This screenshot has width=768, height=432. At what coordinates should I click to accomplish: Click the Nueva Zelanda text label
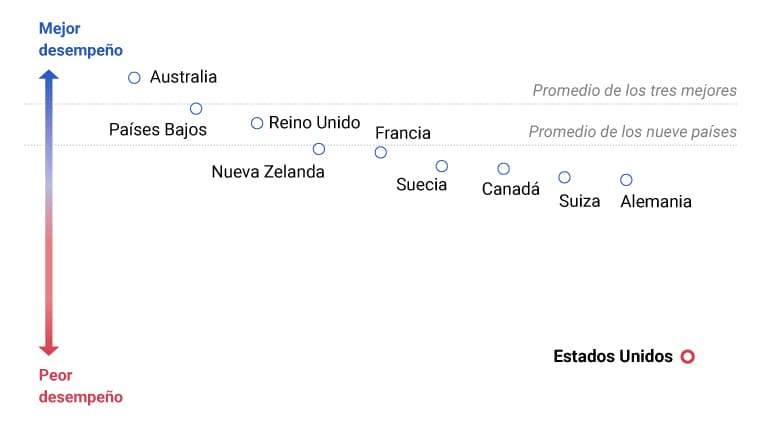point(268,171)
